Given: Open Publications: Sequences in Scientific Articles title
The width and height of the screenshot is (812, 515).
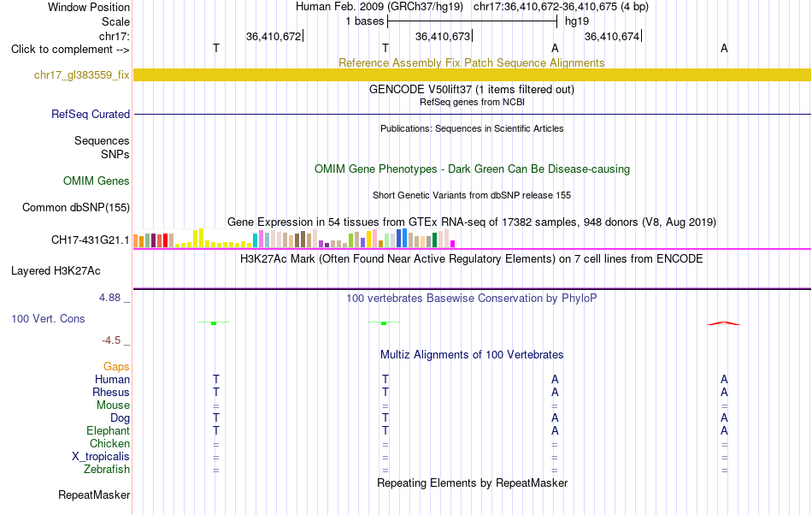Looking at the screenshot, I should tap(472, 128).
